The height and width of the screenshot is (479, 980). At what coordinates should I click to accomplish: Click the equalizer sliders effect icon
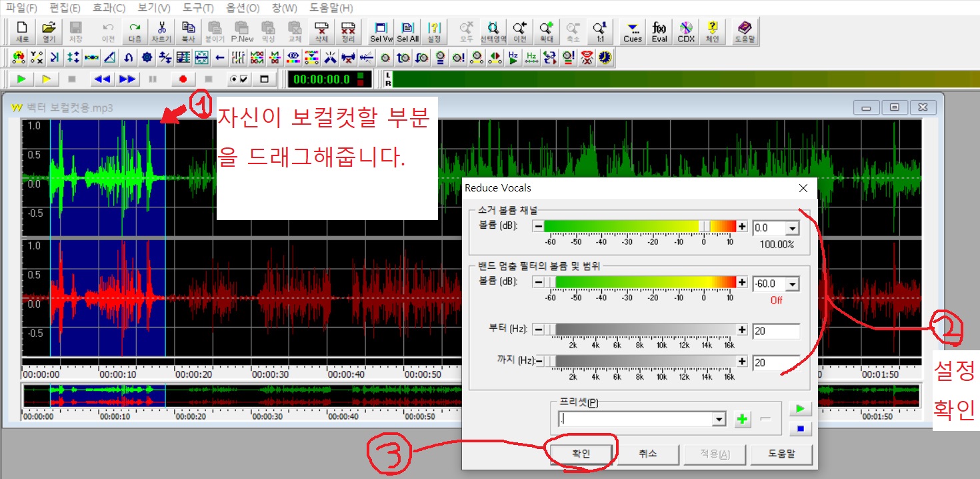tap(239, 57)
